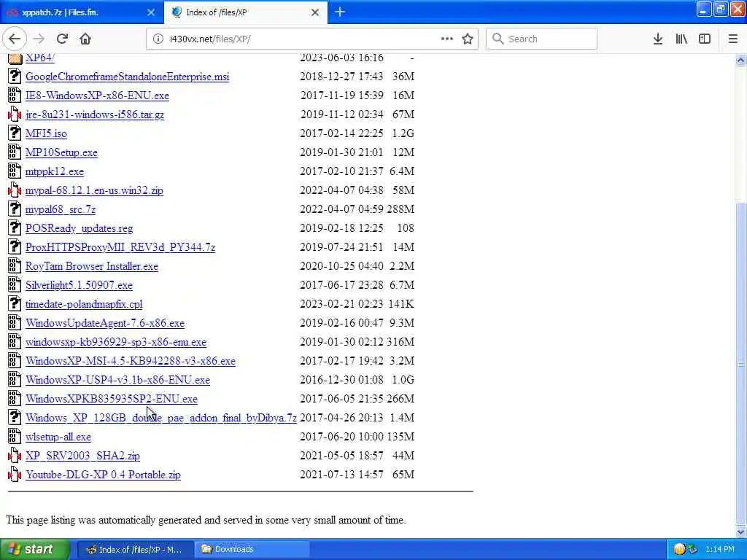
Task: Open the Downloads arrow in toolbar
Action: [x=658, y=39]
